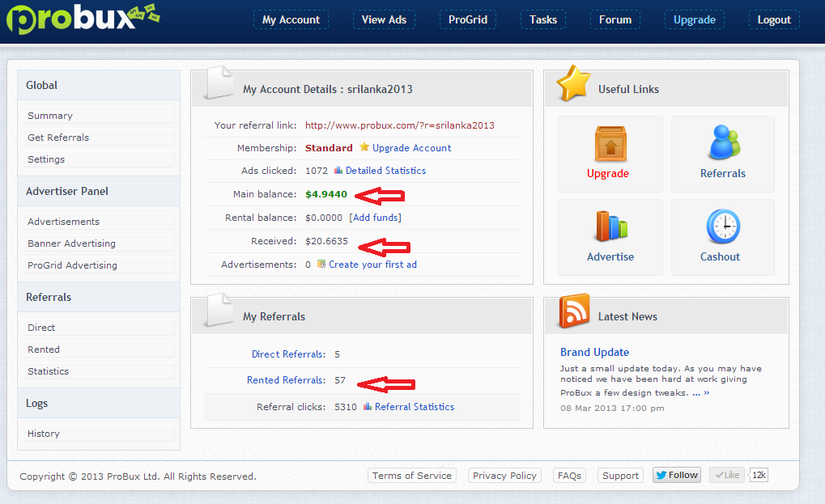Click rental balance $0.0000
Image resolution: width=825 pixels, height=504 pixels.
(324, 218)
